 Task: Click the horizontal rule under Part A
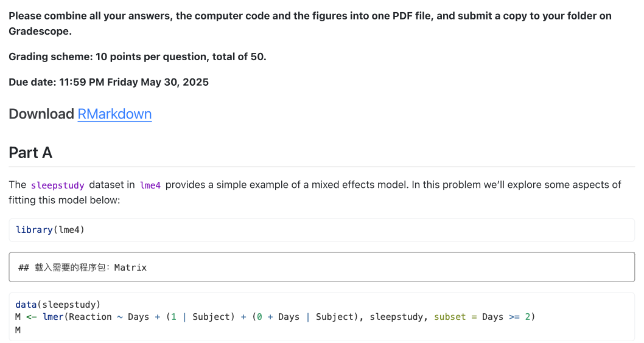321,167
